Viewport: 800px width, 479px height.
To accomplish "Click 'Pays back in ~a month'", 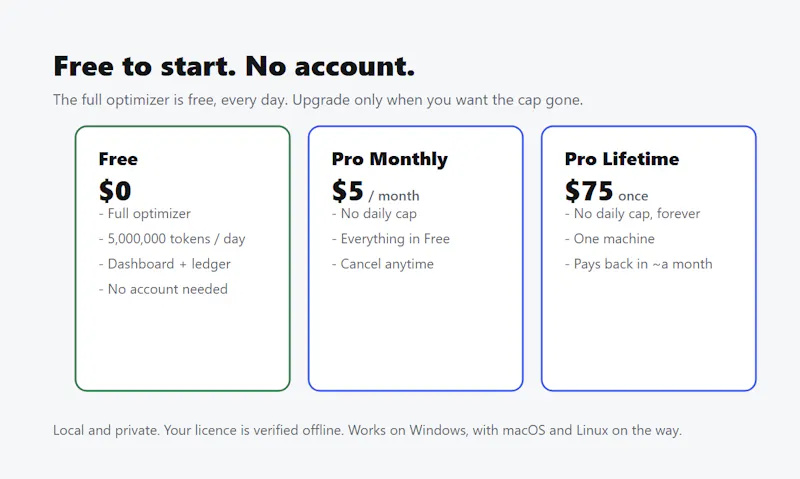I will (639, 264).
